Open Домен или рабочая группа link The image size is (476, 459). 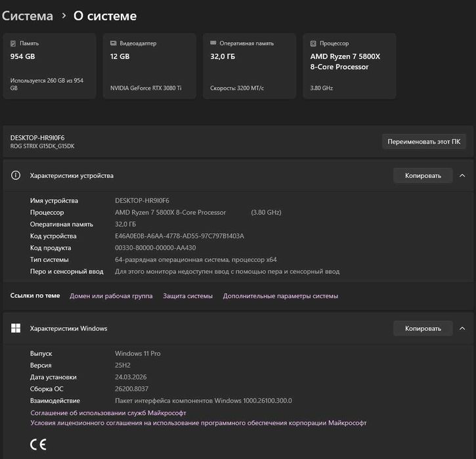[111, 296]
